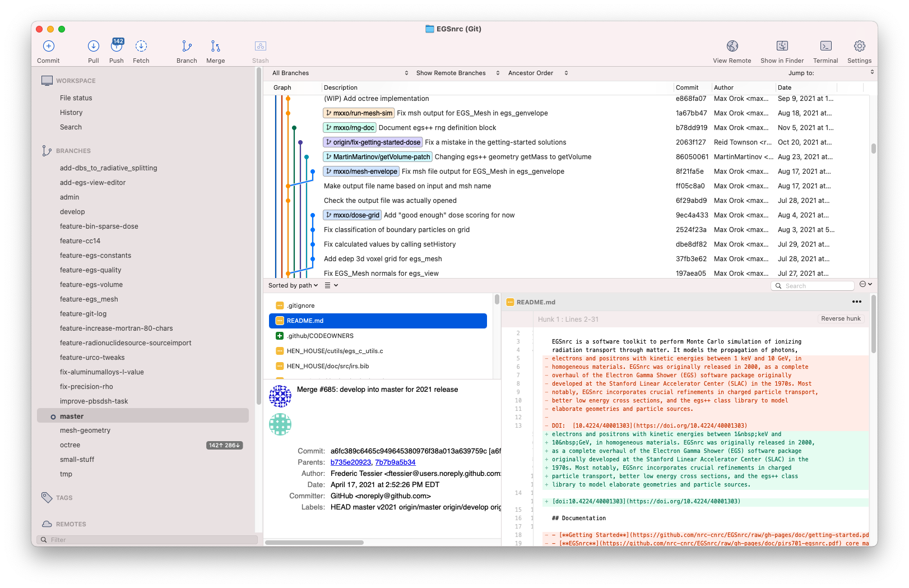Image resolution: width=909 pixels, height=588 pixels.
Task: Select Search in Workspace
Action: (71, 127)
